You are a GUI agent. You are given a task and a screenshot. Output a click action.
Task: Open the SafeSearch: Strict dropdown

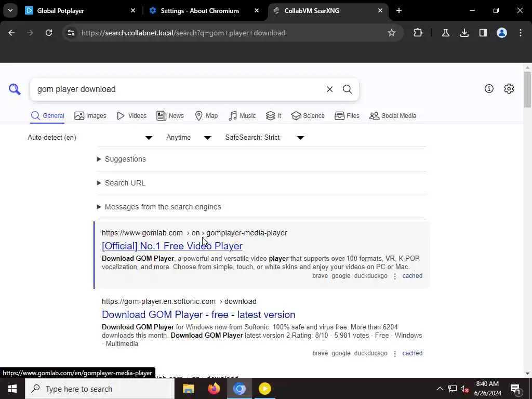coord(264,137)
